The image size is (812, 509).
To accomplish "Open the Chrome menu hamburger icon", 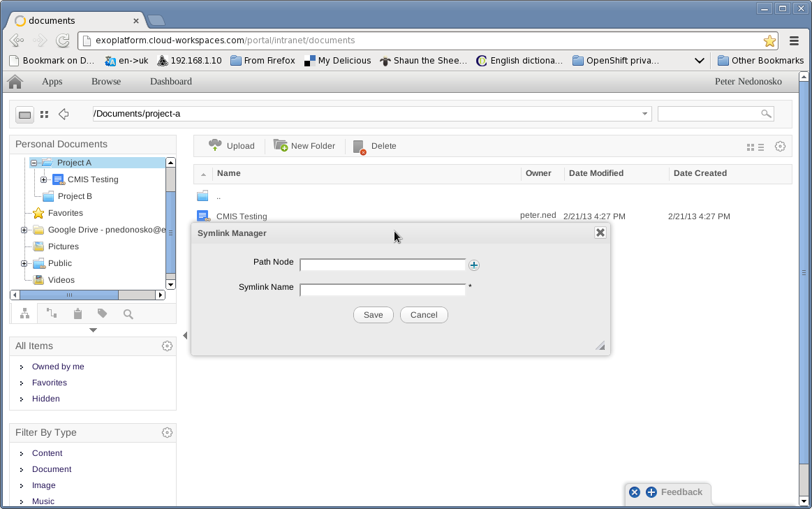I will [793, 40].
